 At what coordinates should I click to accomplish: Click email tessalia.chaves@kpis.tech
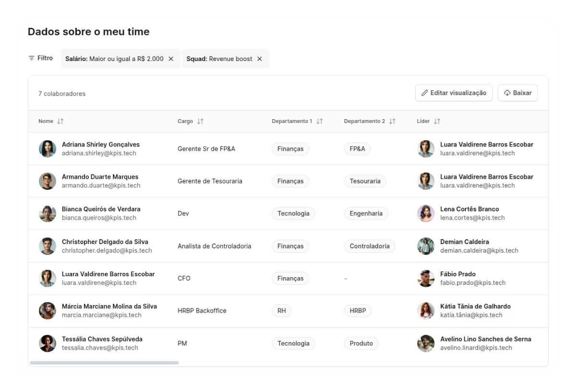coord(100,348)
